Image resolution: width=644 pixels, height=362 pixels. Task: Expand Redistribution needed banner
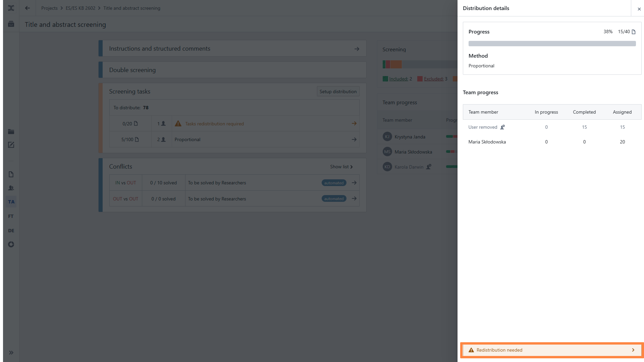[x=552, y=350]
